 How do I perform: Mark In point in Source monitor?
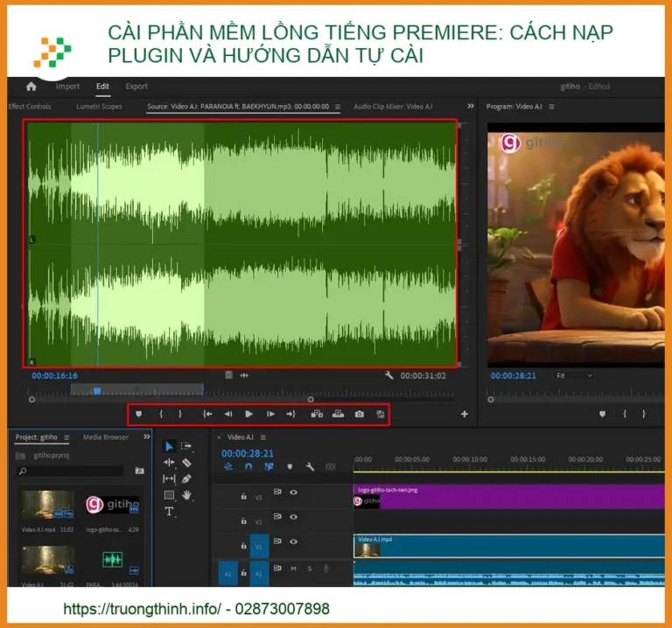pyautogui.click(x=161, y=415)
